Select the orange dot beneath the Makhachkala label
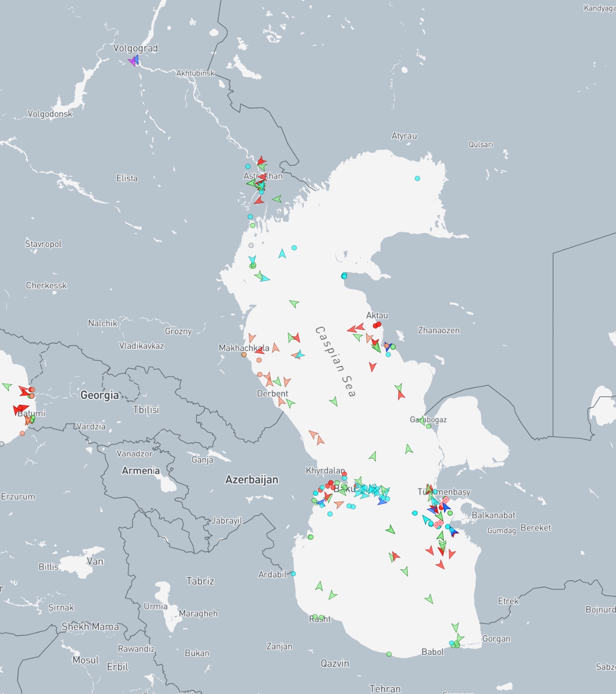The image size is (616, 694). point(244,354)
